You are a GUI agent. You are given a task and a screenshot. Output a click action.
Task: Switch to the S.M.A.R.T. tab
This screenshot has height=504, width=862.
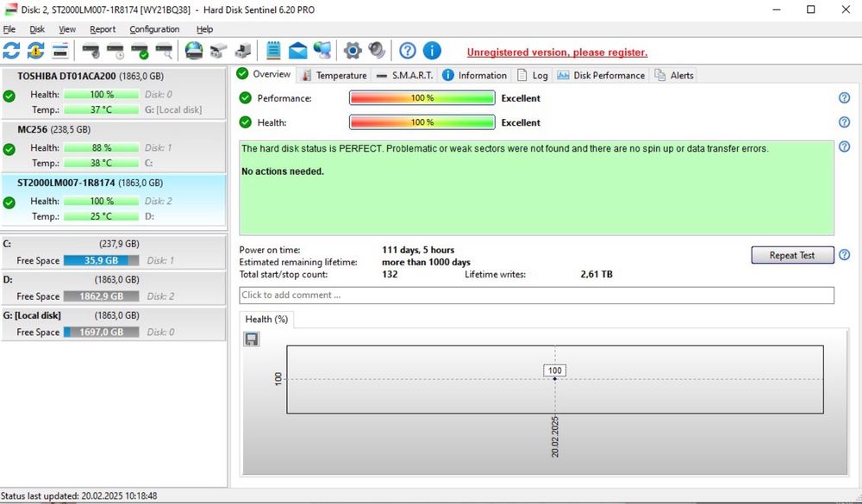[404, 75]
